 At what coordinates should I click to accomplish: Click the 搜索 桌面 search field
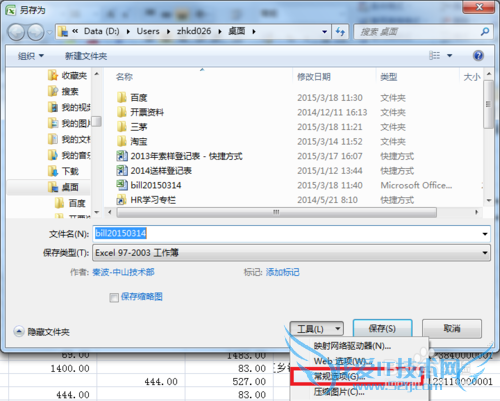pos(417,32)
